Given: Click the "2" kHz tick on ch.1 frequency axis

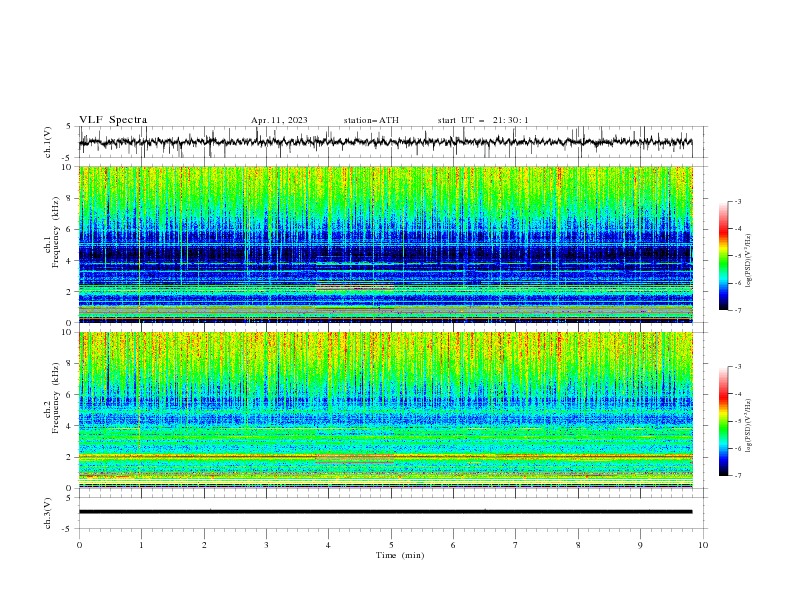Looking at the screenshot, I should pyautogui.click(x=71, y=291).
